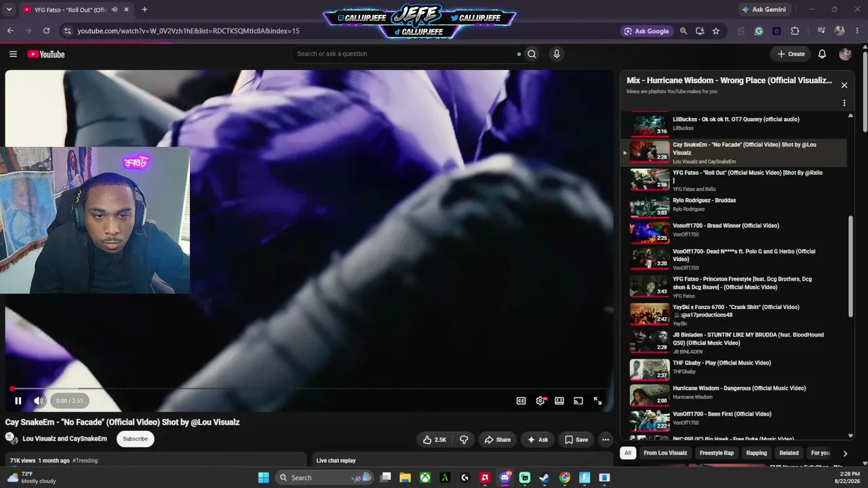The height and width of the screenshot is (488, 868).
Task: Bookmark this tab with the star
Action: click(715, 31)
